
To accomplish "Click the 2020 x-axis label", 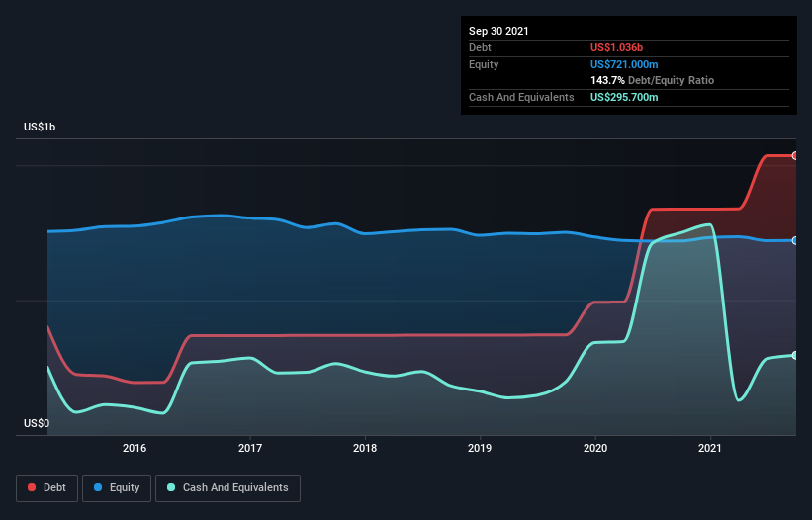I will tap(595, 448).
